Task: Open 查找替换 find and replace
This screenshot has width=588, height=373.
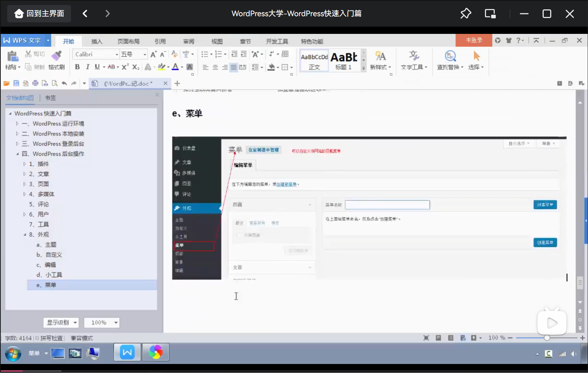Action: click(450, 60)
